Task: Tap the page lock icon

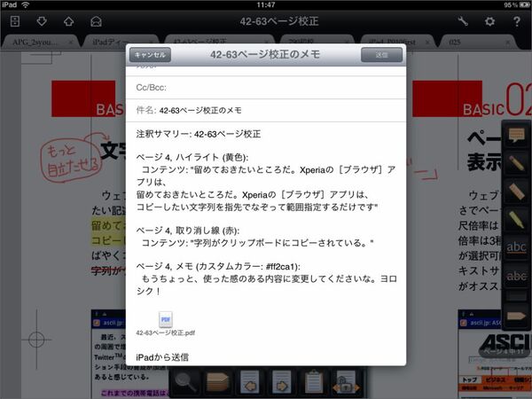Action: pos(346,383)
